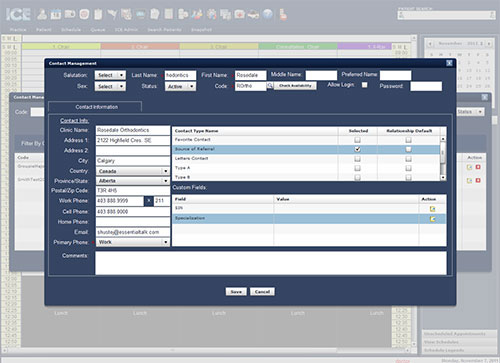Click the second row's edit icon in the background list
Screen dimensions: 500x363
tap(469, 180)
